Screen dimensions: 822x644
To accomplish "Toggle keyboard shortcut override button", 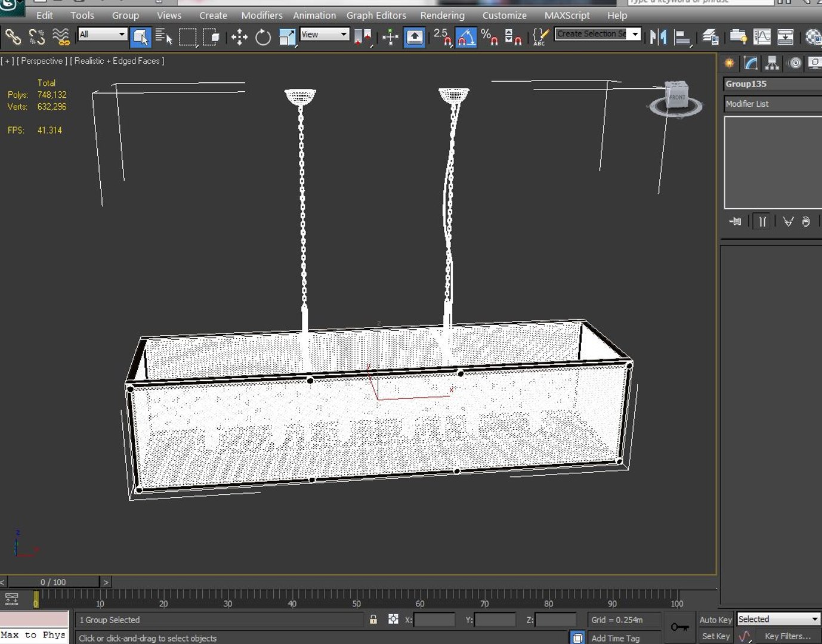I will pos(415,37).
